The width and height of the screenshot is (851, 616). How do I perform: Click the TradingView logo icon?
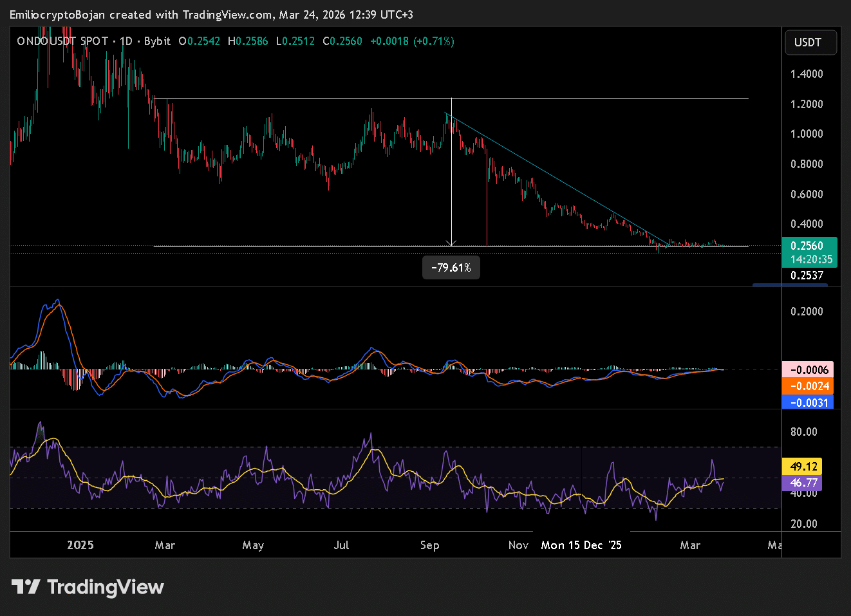pos(26,587)
